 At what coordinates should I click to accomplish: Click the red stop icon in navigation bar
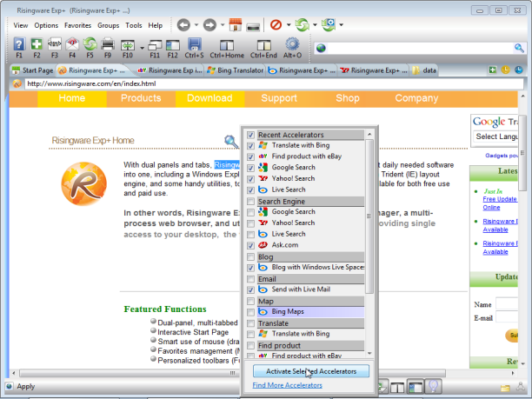pyautogui.click(x=276, y=25)
